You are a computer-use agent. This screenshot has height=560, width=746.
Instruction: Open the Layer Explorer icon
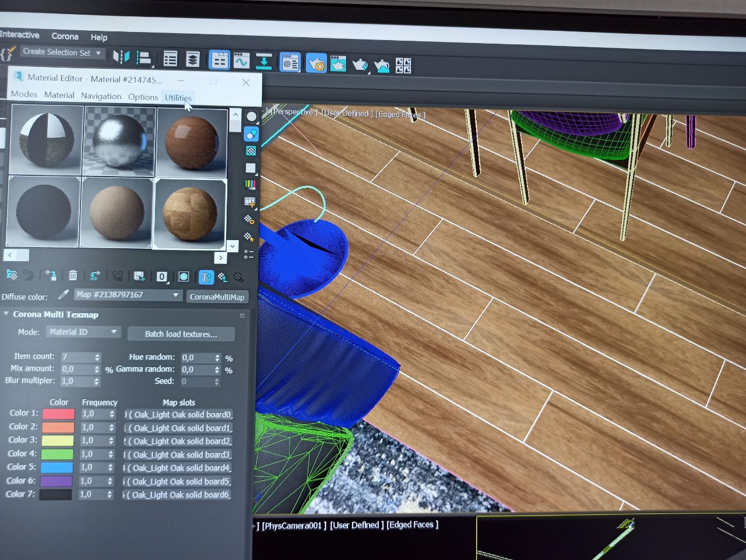click(x=193, y=59)
